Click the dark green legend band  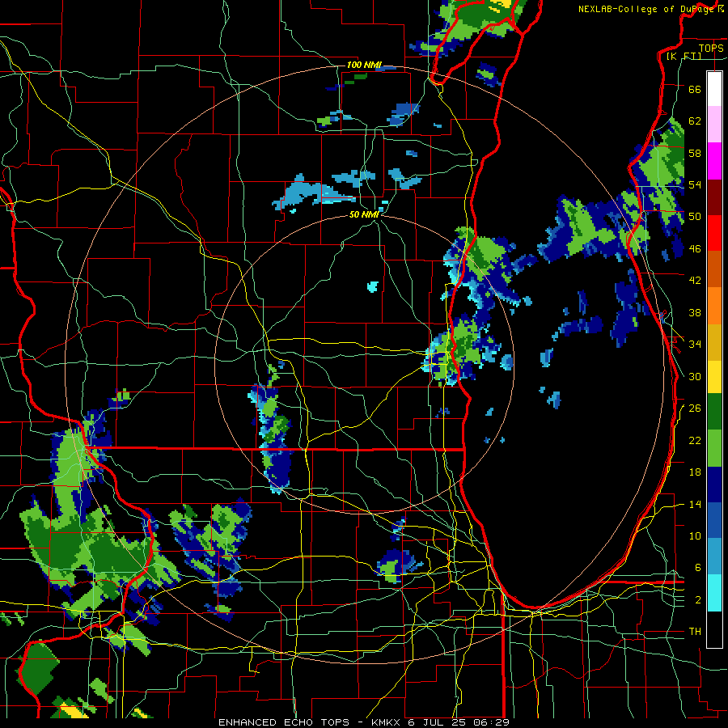coord(714,412)
